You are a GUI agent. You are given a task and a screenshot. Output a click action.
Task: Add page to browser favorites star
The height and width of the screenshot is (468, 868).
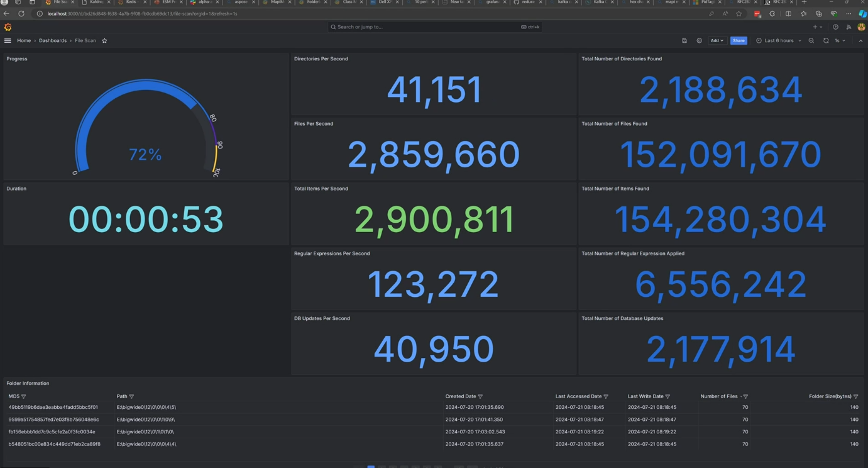[739, 14]
